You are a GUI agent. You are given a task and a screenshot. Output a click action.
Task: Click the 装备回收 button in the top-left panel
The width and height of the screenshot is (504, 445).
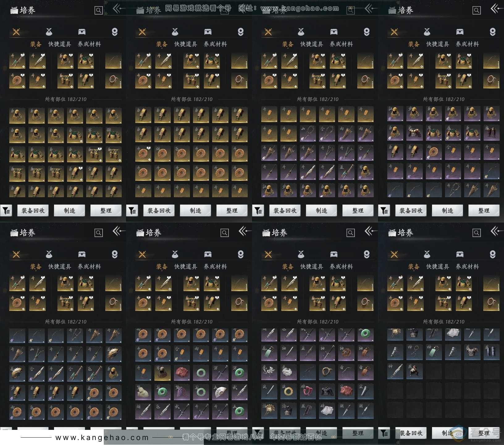click(x=33, y=211)
